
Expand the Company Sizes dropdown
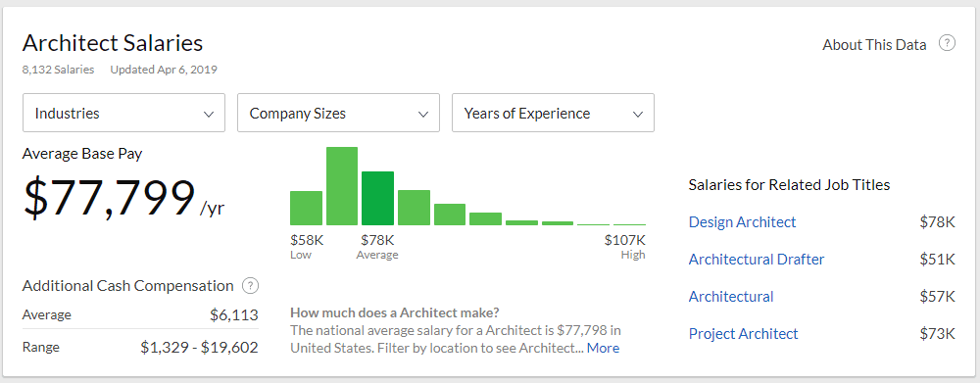[338, 113]
